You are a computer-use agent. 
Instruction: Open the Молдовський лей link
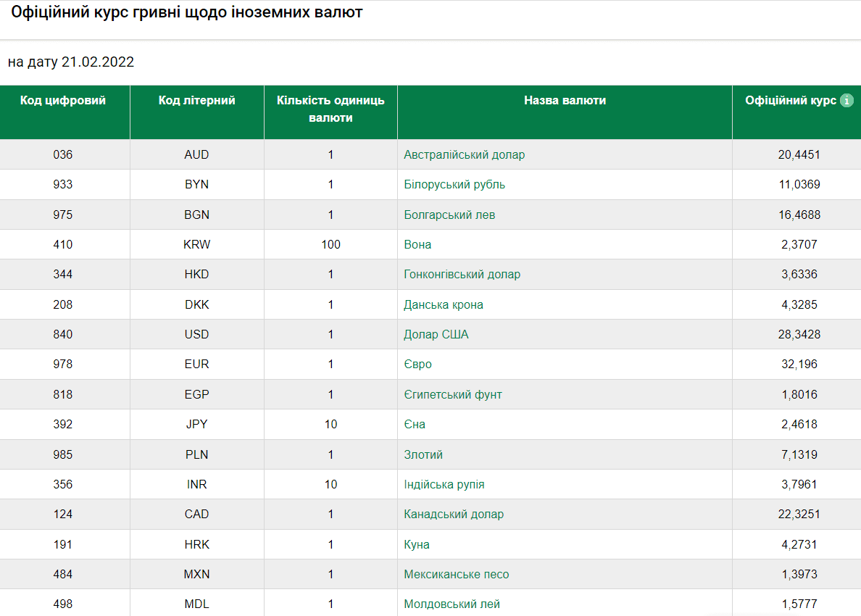click(x=452, y=604)
